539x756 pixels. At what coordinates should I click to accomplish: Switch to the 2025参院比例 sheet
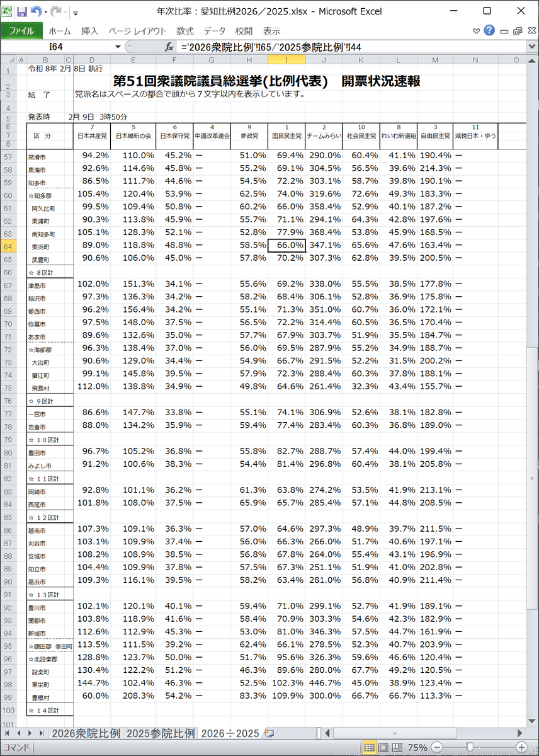[161, 733]
